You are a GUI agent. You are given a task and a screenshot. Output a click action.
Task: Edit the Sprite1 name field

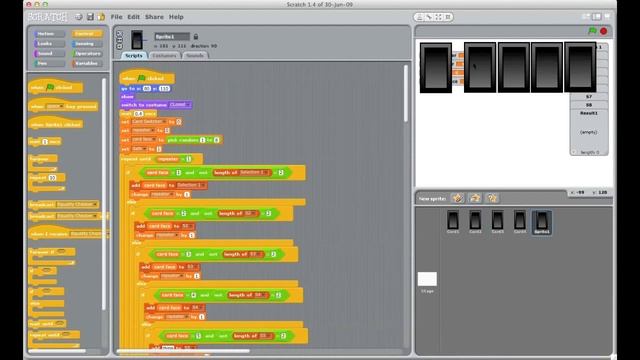(172, 37)
